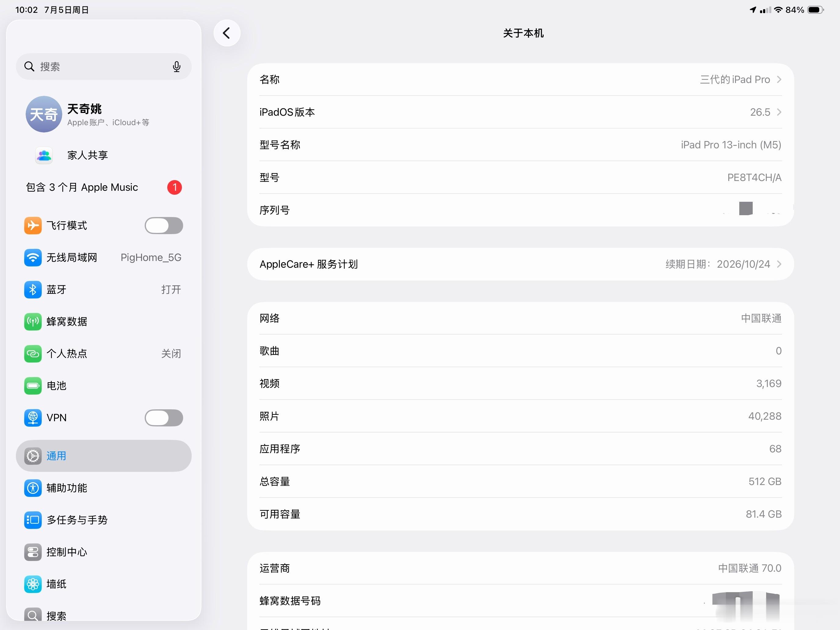The width and height of the screenshot is (840, 630).
Task: Tap the 运营商 中国联通 70.0 value
Action: point(750,568)
